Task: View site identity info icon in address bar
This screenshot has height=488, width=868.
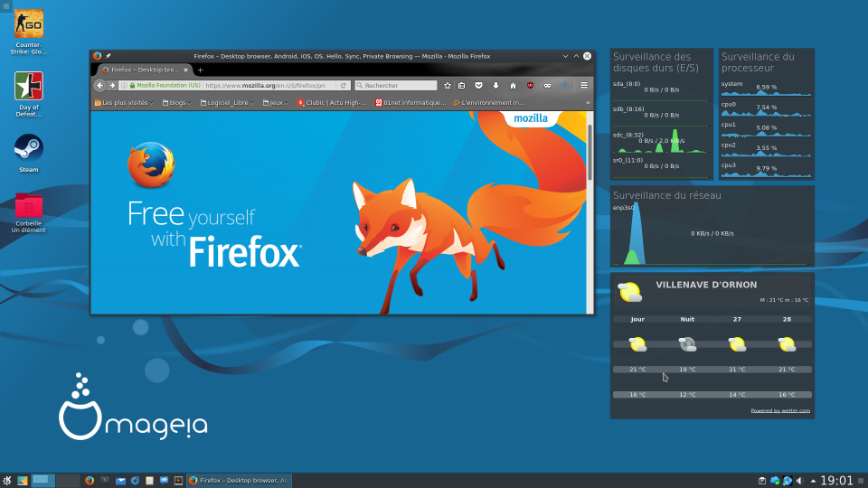Action: tap(125, 85)
